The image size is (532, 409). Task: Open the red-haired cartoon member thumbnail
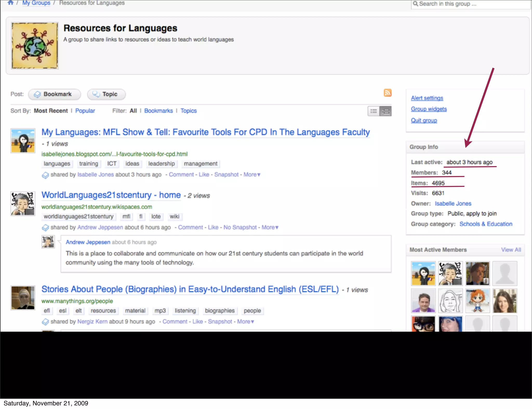(477, 301)
